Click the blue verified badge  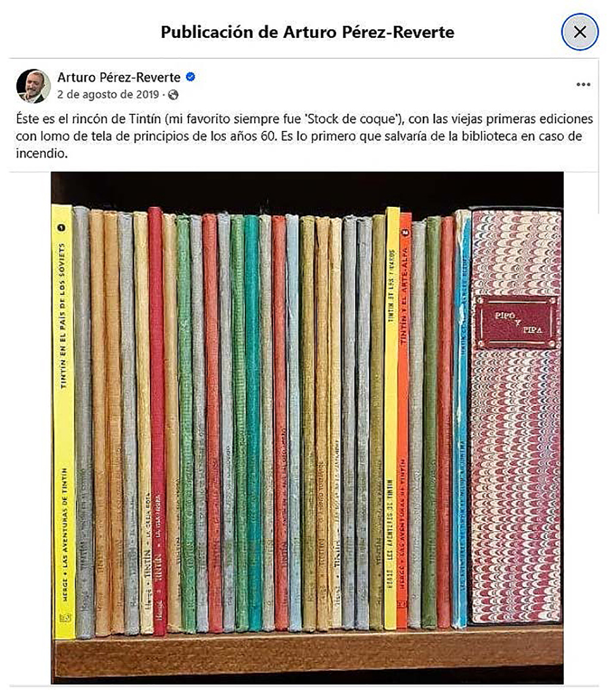pyautogui.click(x=190, y=76)
